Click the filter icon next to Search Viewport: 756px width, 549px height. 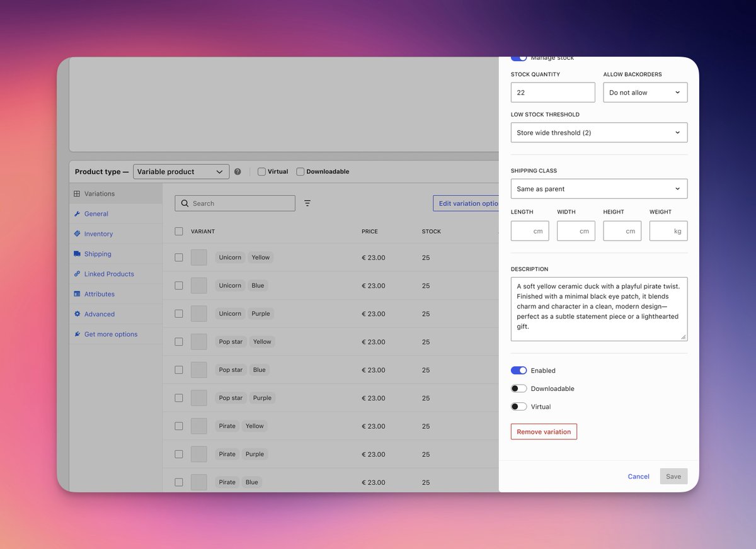pyautogui.click(x=307, y=203)
